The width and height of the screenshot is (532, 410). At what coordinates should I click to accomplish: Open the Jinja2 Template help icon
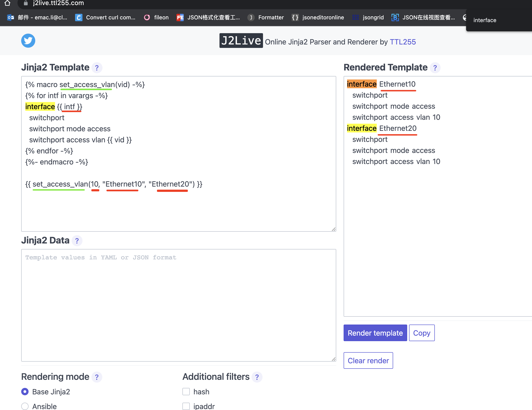97,68
